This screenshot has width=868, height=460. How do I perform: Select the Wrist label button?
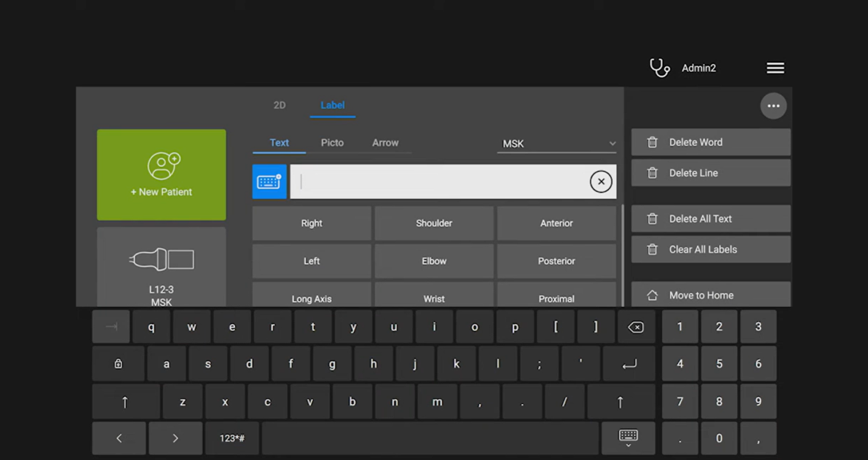click(434, 298)
